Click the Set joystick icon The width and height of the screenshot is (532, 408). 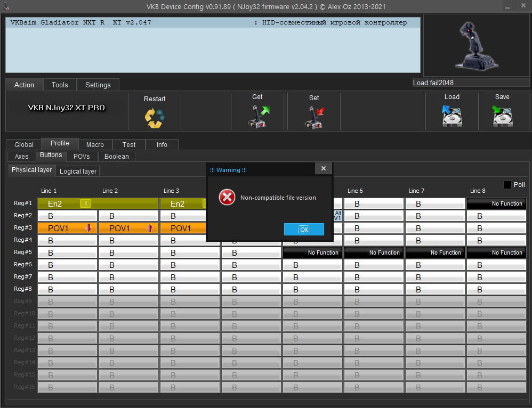pyautogui.click(x=315, y=117)
